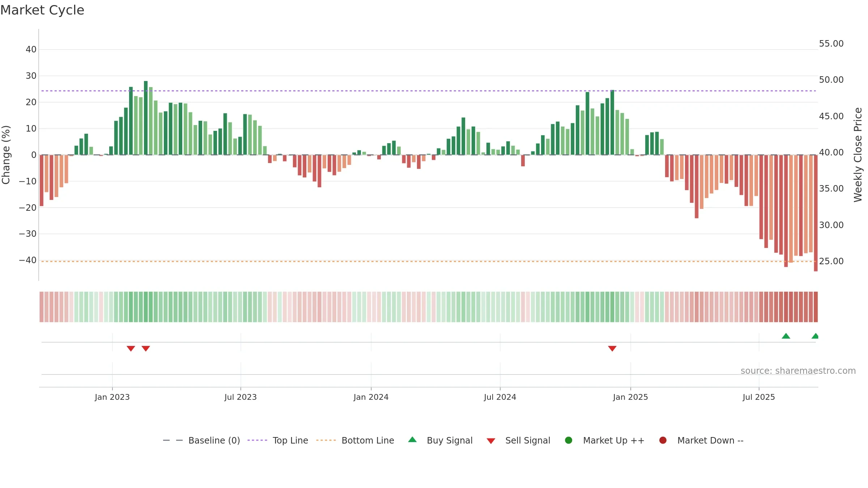Click the tallest green bar near 28 percent
Image resolution: width=868 pixels, height=488 pixels.
coord(146,118)
